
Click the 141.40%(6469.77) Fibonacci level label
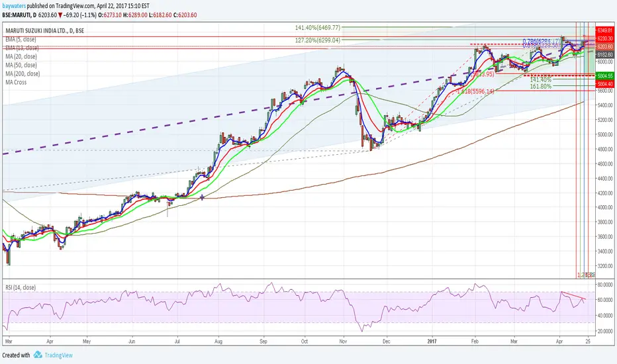click(x=318, y=28)
